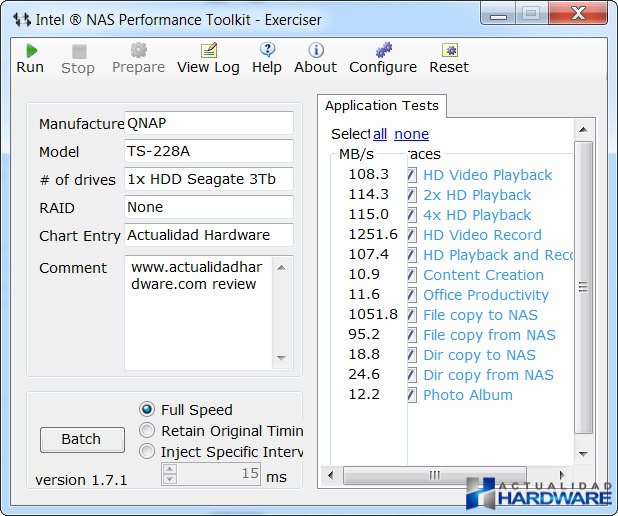Click the Reset toolbar icon
The height and width of the screenshot is (516, 618).
(449, 50)
